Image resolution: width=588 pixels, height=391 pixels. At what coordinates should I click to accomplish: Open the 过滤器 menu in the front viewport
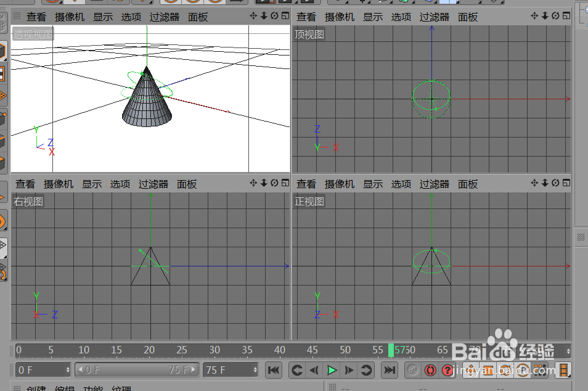(433, 184)
